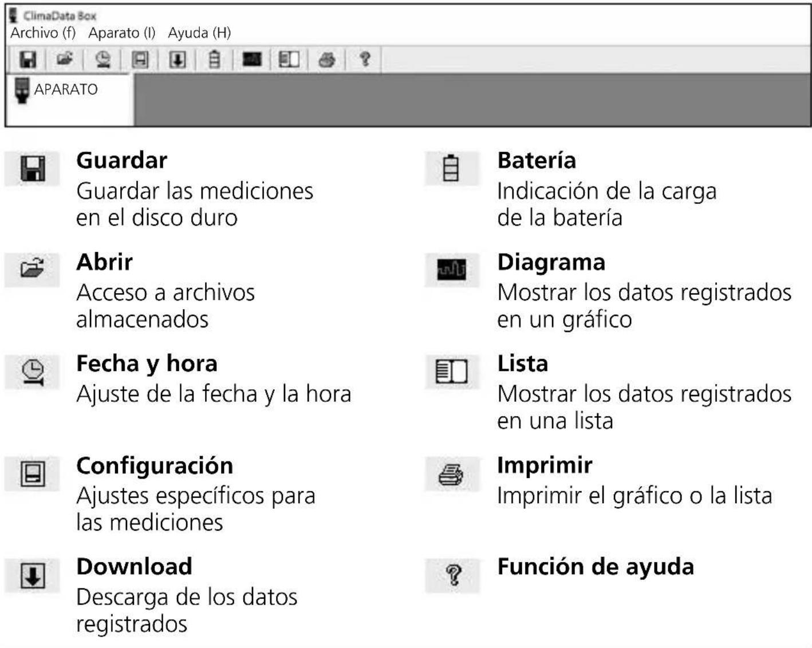
Task: Click the bold Diagrama heading
Action: (x=551, y=263)
